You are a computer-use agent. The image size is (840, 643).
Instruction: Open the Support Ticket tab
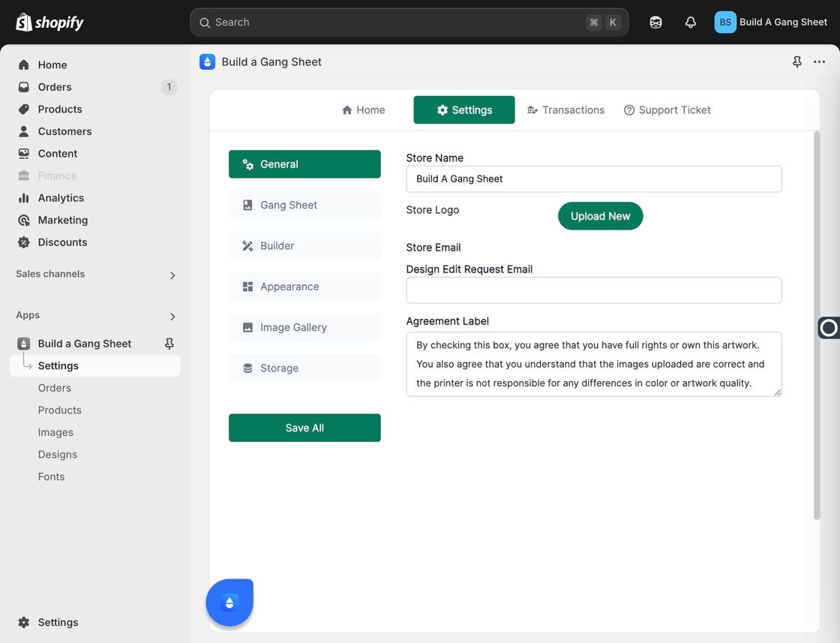[x=667, y=110]
